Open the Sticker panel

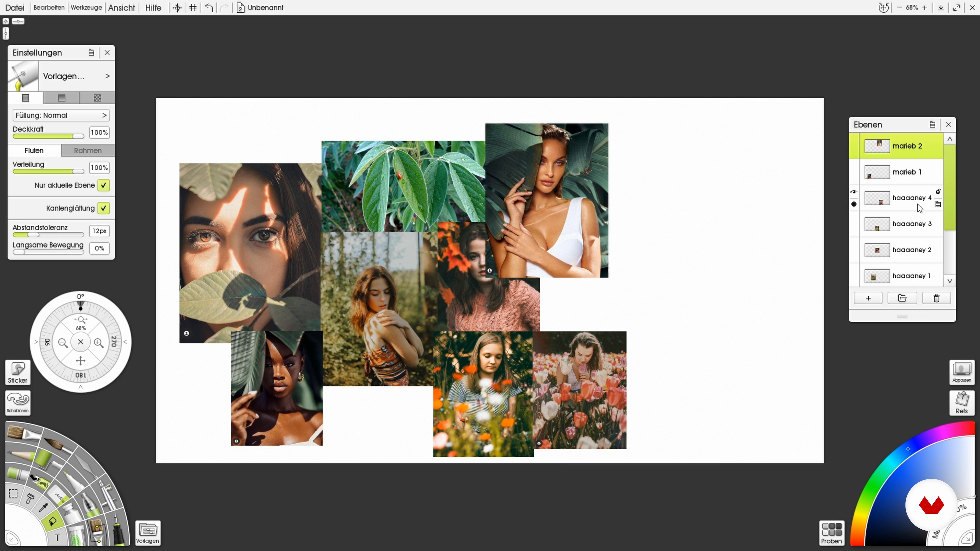click(x=18, y=372)
